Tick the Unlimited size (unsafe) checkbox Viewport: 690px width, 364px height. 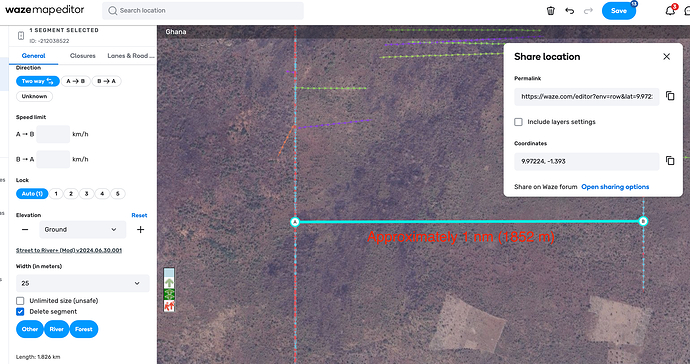(x=20, y=301)
